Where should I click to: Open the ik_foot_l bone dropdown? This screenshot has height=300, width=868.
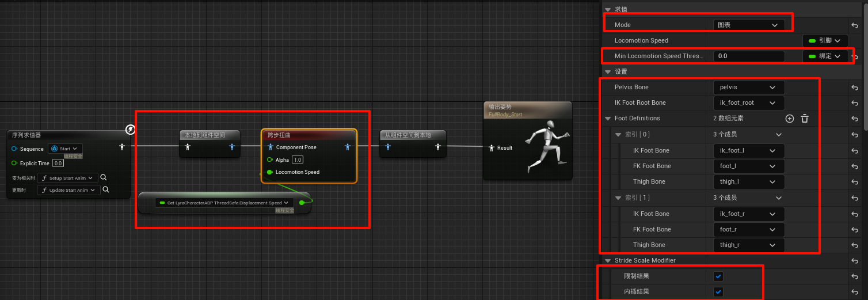point(749,150)
